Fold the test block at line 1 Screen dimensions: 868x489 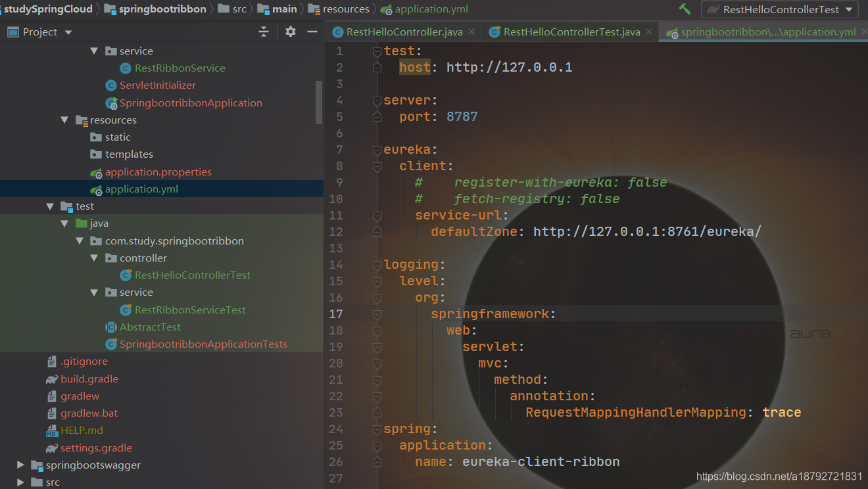(x=377, y=51)
